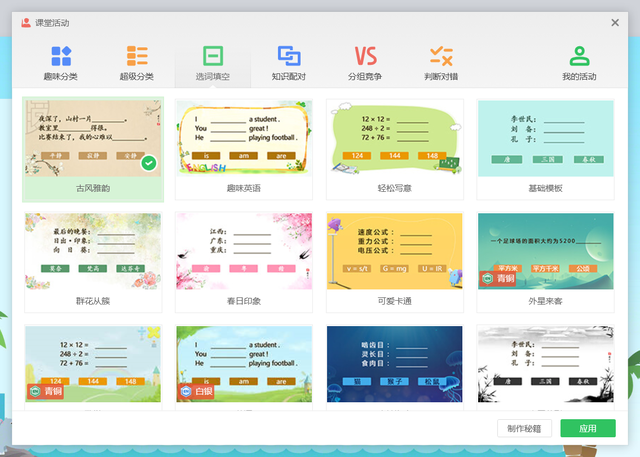This screenshot has height=457, width=640.
Task: Choose the dark blue jellyfish template
Action: (395, 364)
